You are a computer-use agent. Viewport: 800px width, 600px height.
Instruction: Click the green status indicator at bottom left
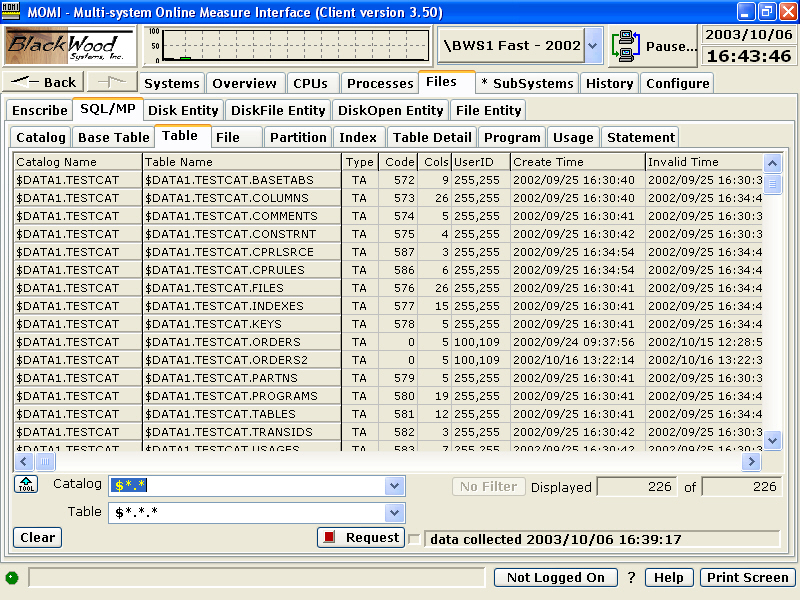[x=12, y=577]
